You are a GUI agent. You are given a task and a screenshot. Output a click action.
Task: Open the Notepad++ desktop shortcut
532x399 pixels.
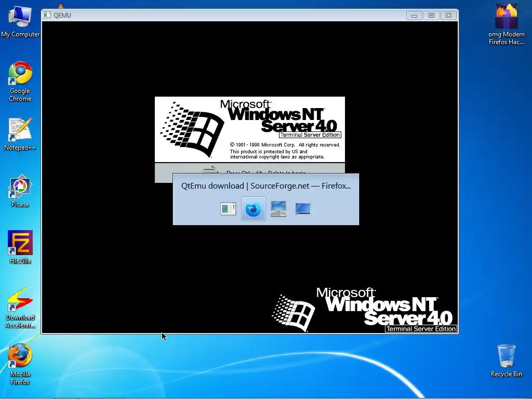20,134
